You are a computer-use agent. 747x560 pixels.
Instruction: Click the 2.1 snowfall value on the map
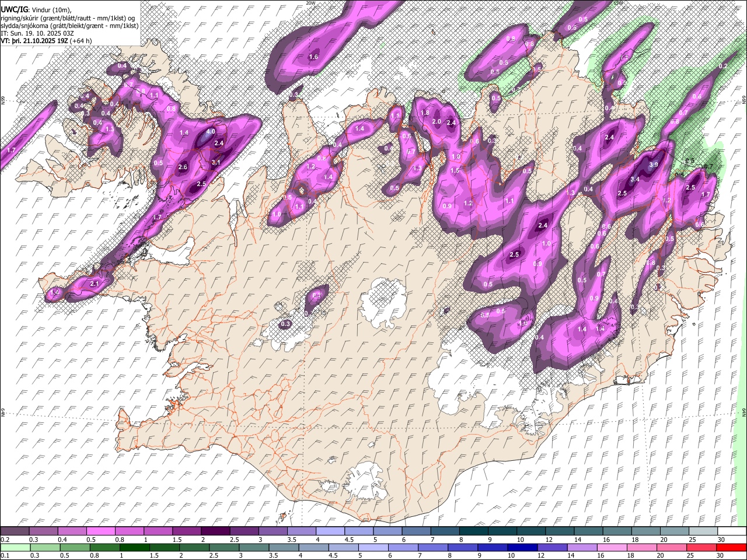pos(95,283)
